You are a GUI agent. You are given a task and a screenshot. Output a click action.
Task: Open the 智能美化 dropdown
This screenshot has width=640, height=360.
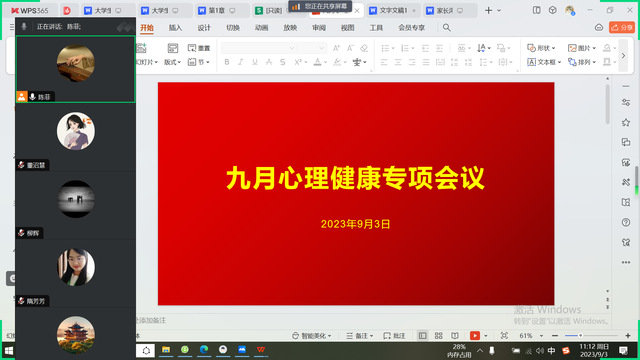point(312,336)
